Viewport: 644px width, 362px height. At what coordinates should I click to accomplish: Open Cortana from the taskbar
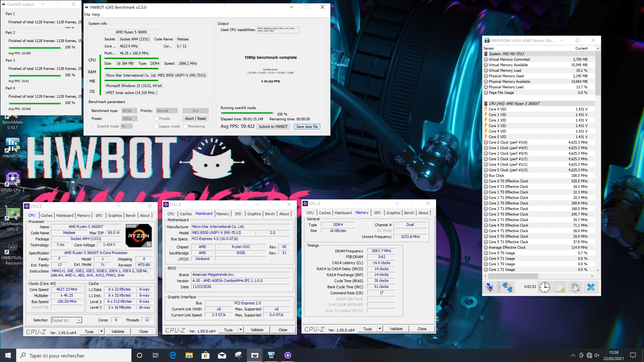[140, 355]
